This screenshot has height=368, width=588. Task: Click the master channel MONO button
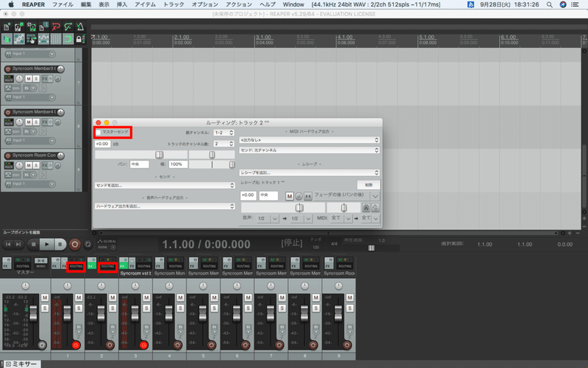coord(41,263)
